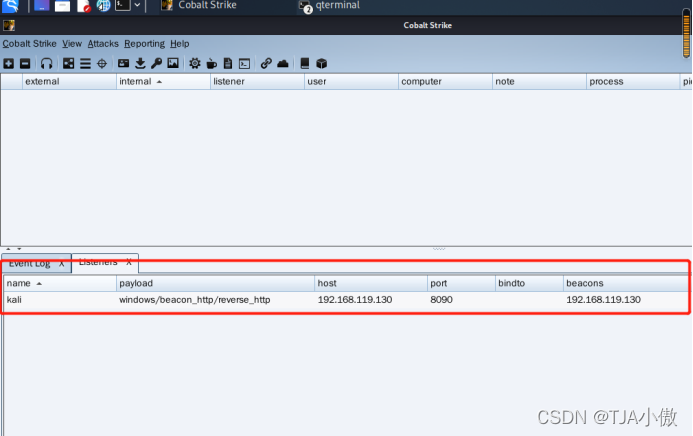Sort sessions by listener column
This screenshot has width=693, height=436.
coord(257,81)
